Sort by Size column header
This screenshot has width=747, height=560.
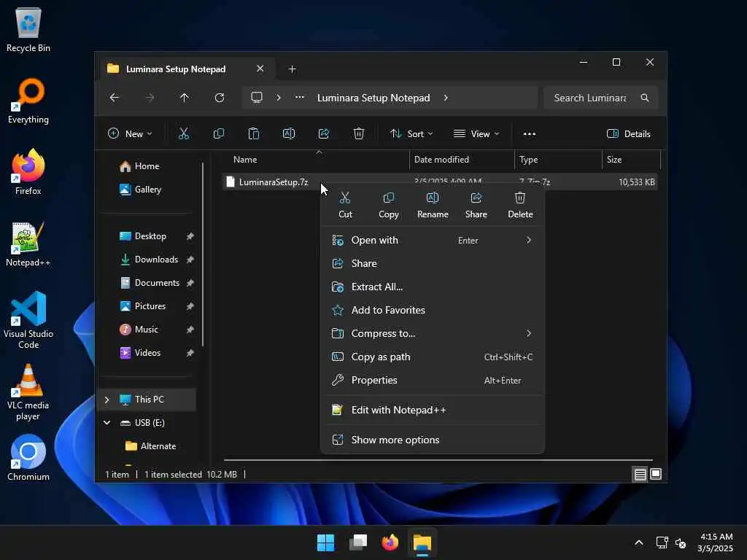pyautogui.click(x=631, y=160)
